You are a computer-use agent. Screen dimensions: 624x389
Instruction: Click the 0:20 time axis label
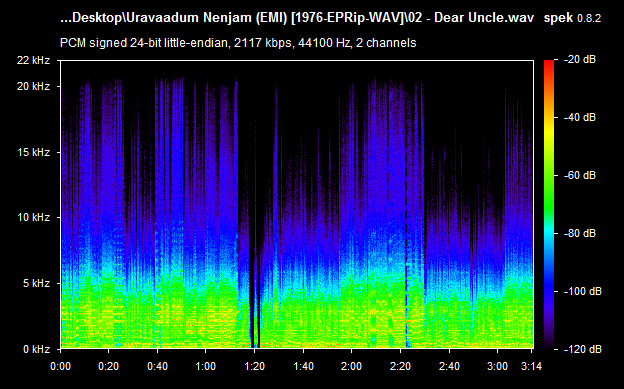click(x=108, y=366)
